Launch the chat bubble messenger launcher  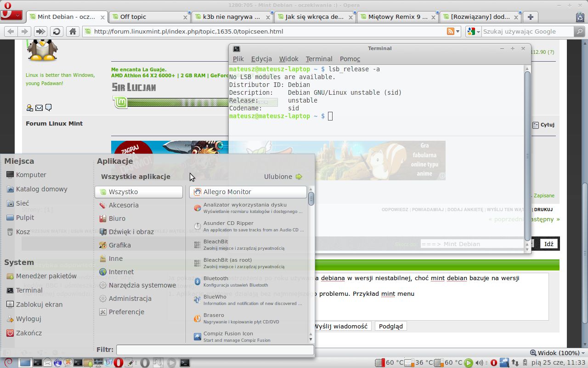click(68, 362)
